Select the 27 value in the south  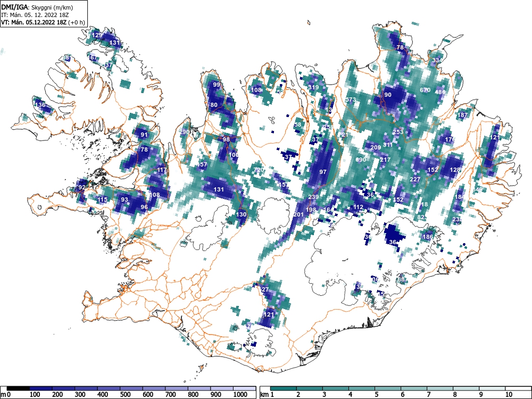265,289
